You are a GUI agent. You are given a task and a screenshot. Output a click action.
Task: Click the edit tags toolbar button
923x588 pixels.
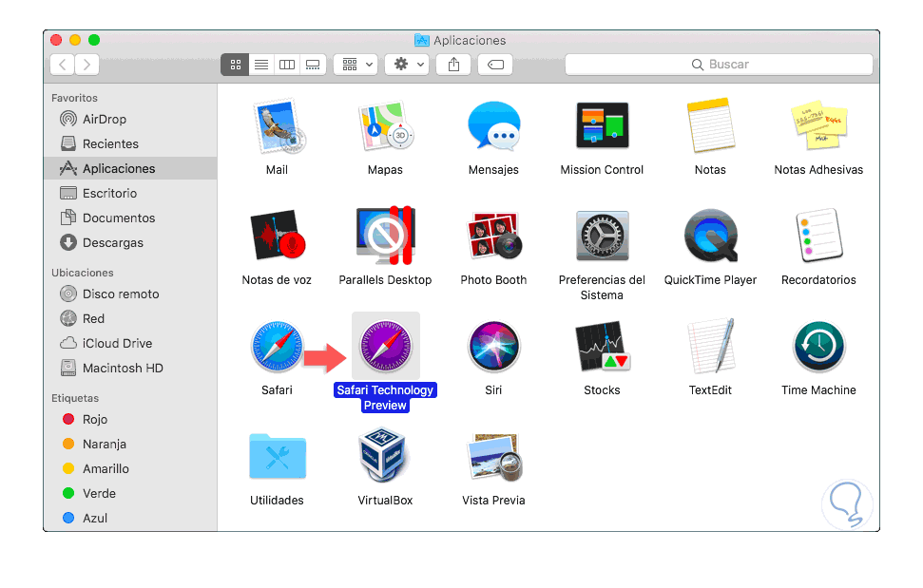tap(495, 65)
